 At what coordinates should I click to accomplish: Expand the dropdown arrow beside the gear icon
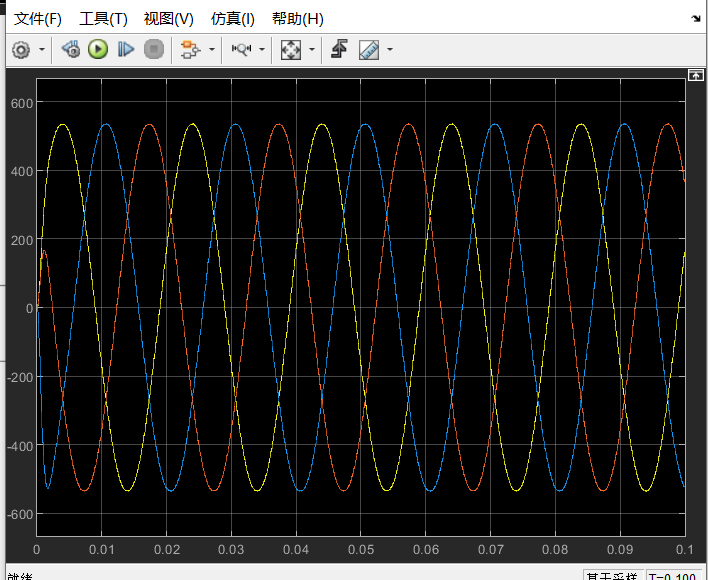pos(42,49)
